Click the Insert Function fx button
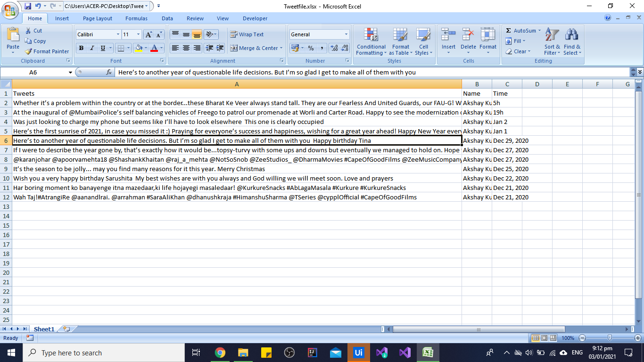The height and width of the screenshot is (362, 644). (x=109, y=72)
